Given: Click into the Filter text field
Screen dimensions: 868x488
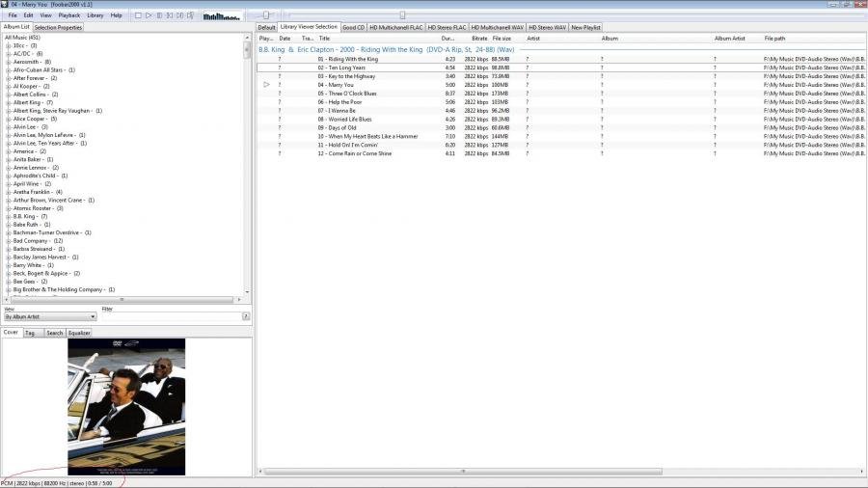Looking at the screenshot, I should 171,316.
